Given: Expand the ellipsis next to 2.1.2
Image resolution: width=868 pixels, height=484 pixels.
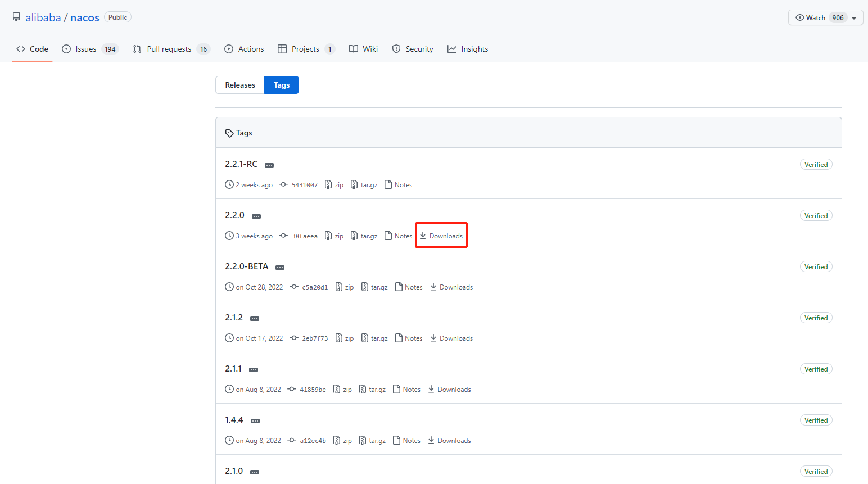Looking at the screenshot, I should point(255,319).
